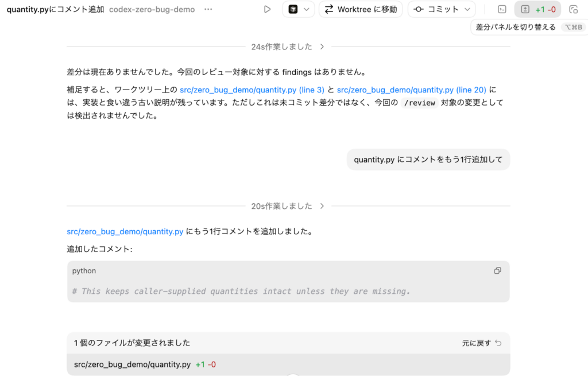Screen dimensions: 588x376
Task: Open the quantity.py (line 3) link
Action: tap(252, 90)
